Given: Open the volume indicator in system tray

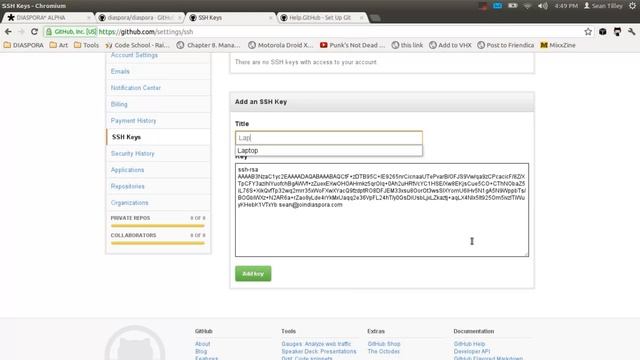Looking at the screenshot, I should coord(542,6).
